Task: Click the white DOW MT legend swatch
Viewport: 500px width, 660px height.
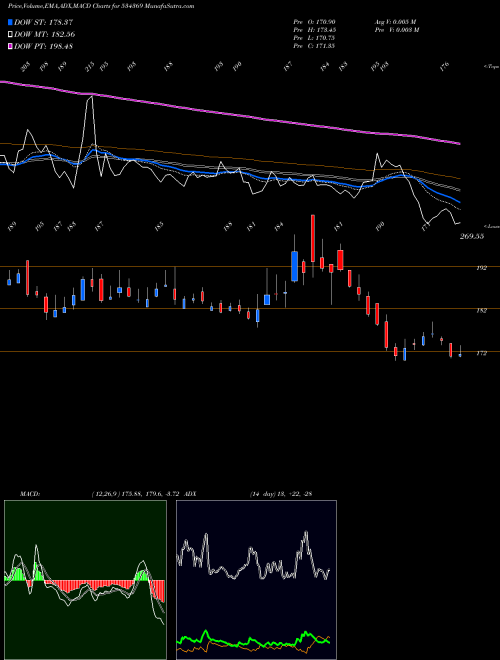Action: 10,34
